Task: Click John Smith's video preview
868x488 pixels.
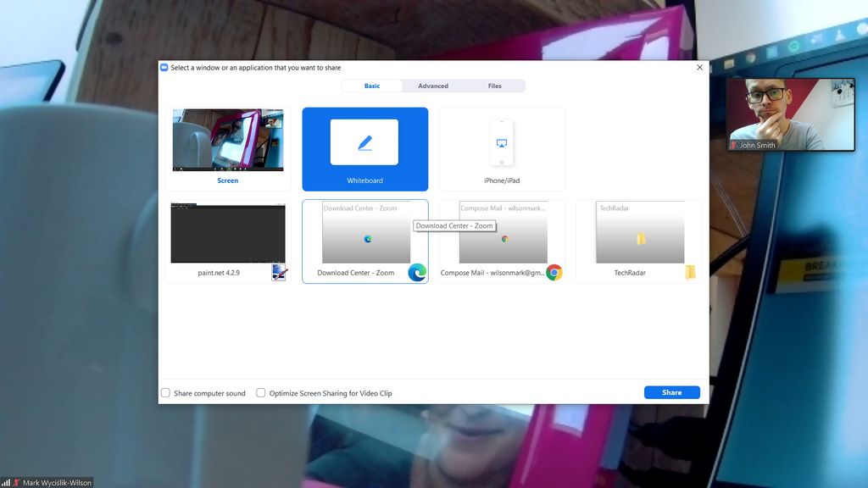Action: coord(788,114)
